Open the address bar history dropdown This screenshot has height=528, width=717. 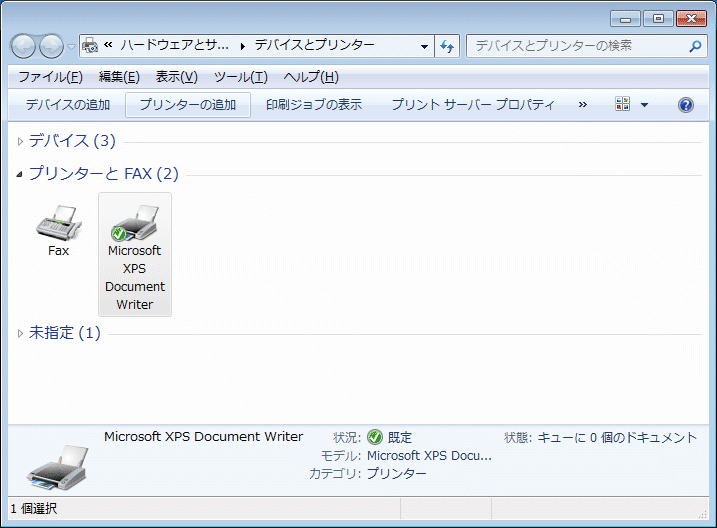[424, 46]
